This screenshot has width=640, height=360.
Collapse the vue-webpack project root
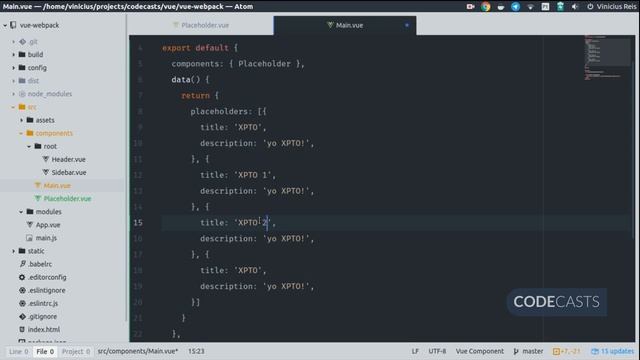click(x=5, y=25)
